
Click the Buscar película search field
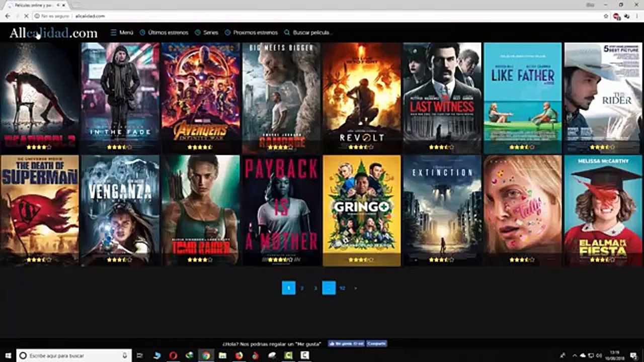click(x=312, y=33)
